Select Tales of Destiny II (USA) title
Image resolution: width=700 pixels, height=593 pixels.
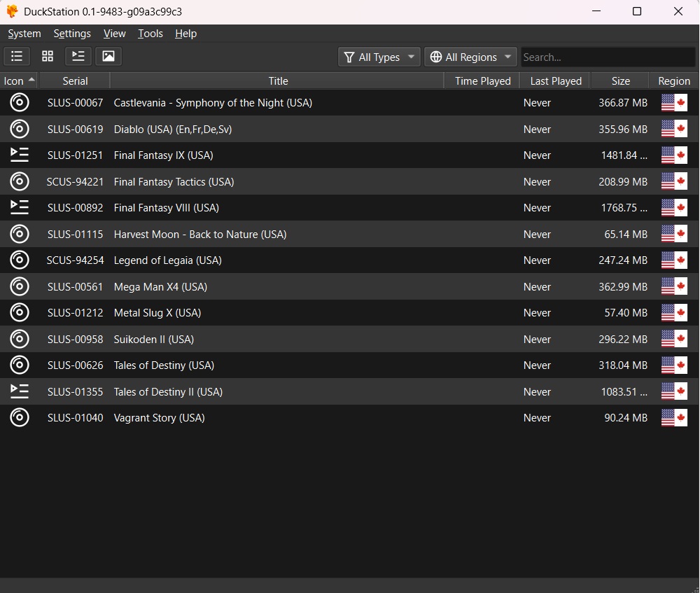point(168,391)
